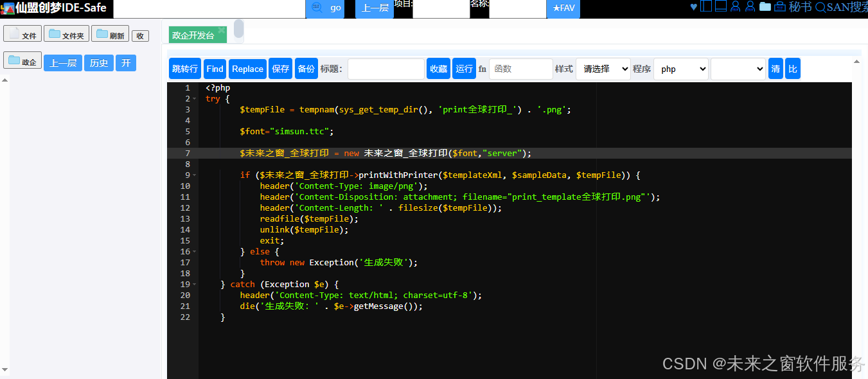This screenshot has width=868, height=379.
Task: Click the Find button
Action: 215,69
